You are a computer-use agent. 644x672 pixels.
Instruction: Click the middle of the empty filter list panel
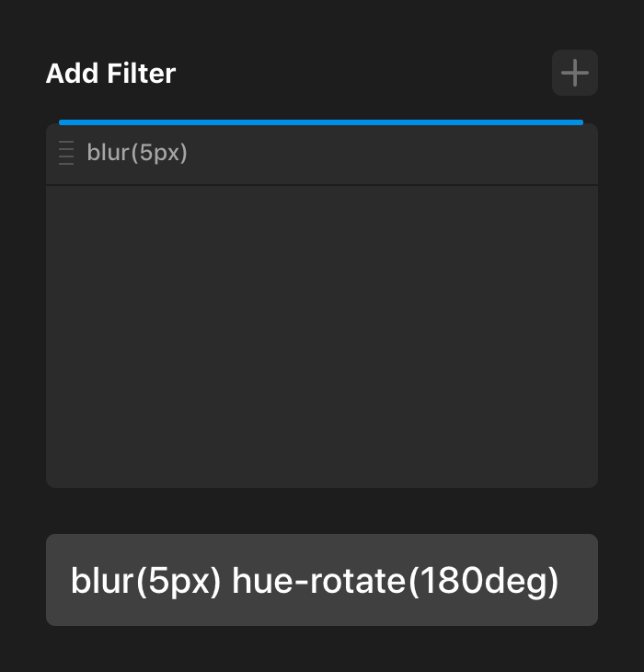pos(322,336)
